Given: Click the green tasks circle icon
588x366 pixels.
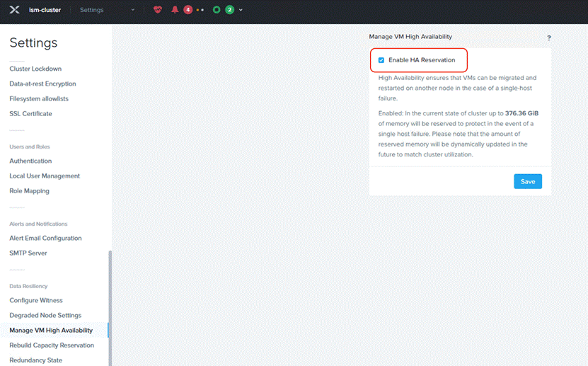Looking at the screenshot, I should click(217, 10).
